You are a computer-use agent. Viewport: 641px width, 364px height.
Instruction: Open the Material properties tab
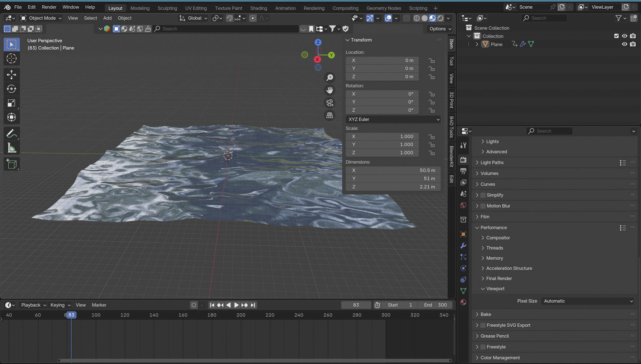point(463,302)
